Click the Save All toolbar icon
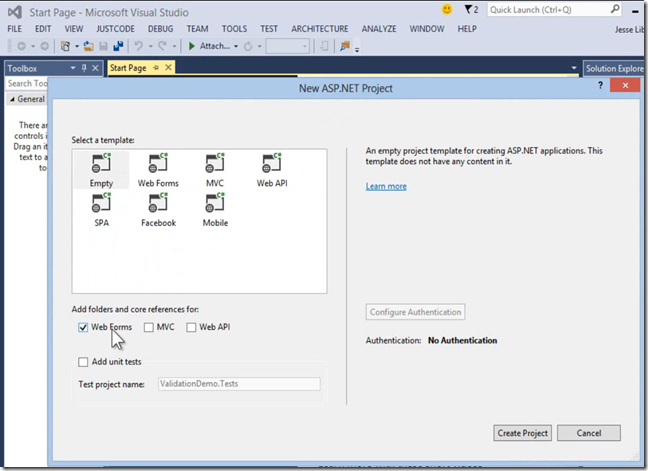Viewport: 648px width, 471px height. click(118, 46)
